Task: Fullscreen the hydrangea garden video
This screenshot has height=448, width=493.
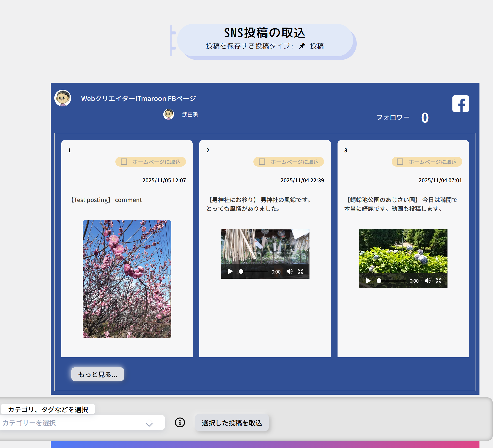Action: pos(438,281)
